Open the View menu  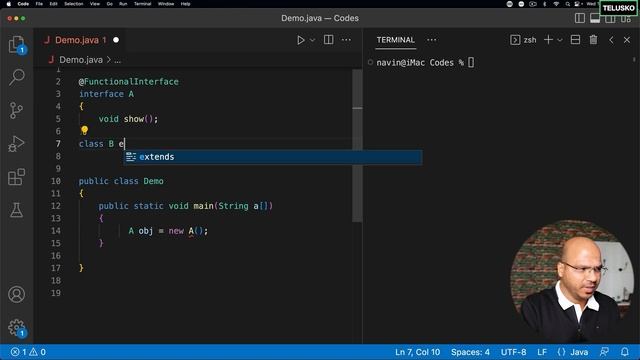click(x=95, y=4)
